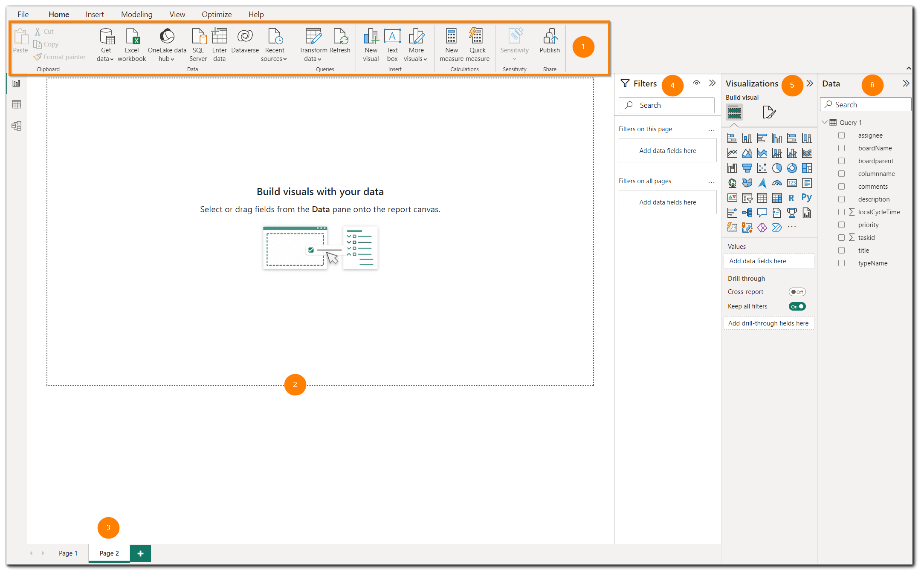Tick the boardparent field checkbox
The height and width of the screenshot is (576, 924).
click(841, 161)
